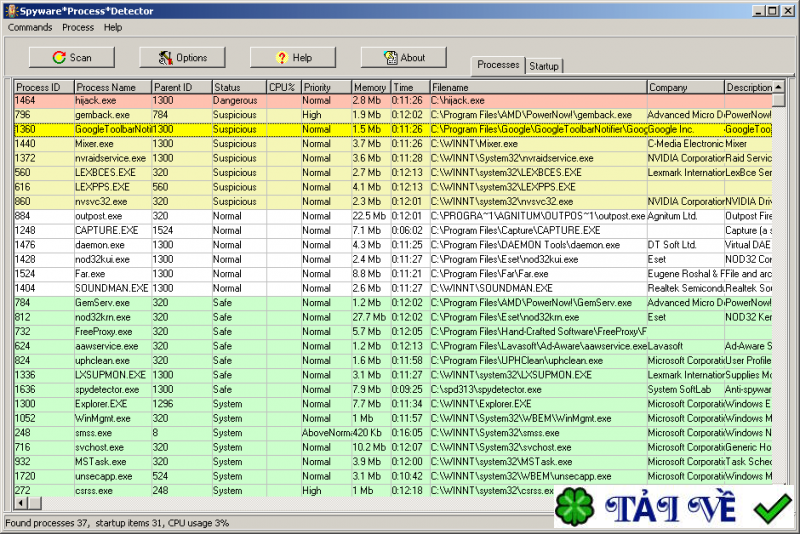The image size is (800, 534).
Task: Select the GoogleToolbarNotifier highlighted row
Action: [x=112, y=129]
